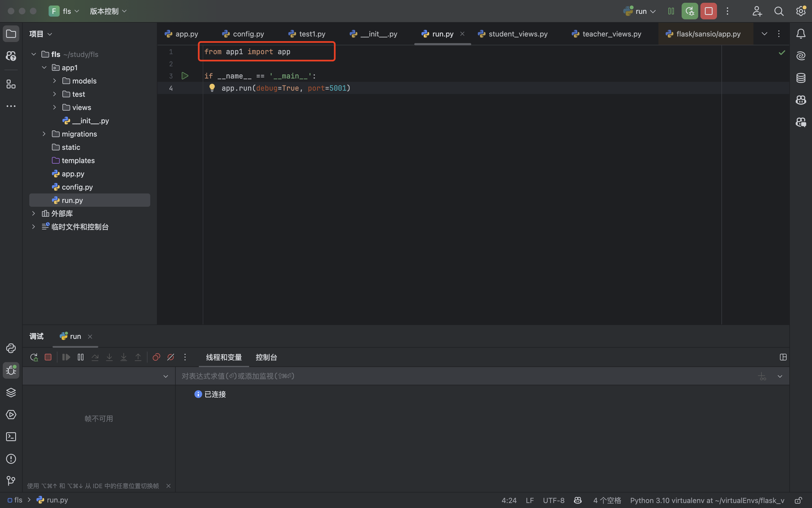Click the Git branch tool icon

point(11,481)
